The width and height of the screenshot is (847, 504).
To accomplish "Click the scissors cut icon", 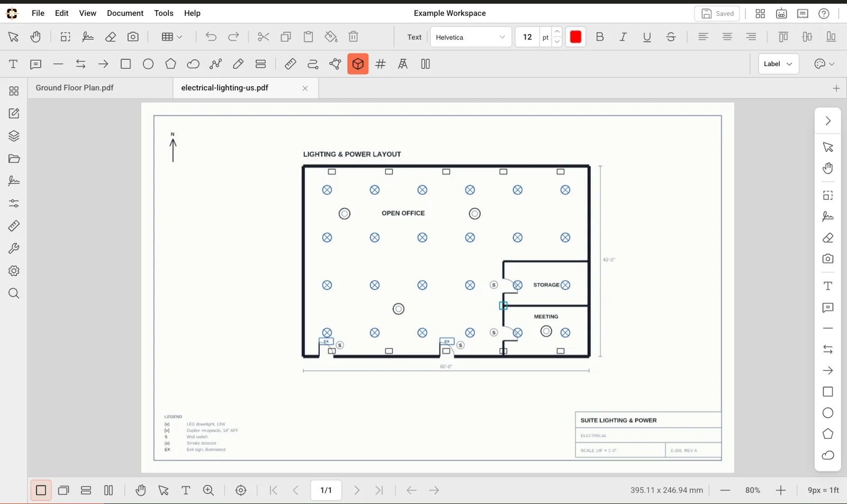I will click(263, 37).
